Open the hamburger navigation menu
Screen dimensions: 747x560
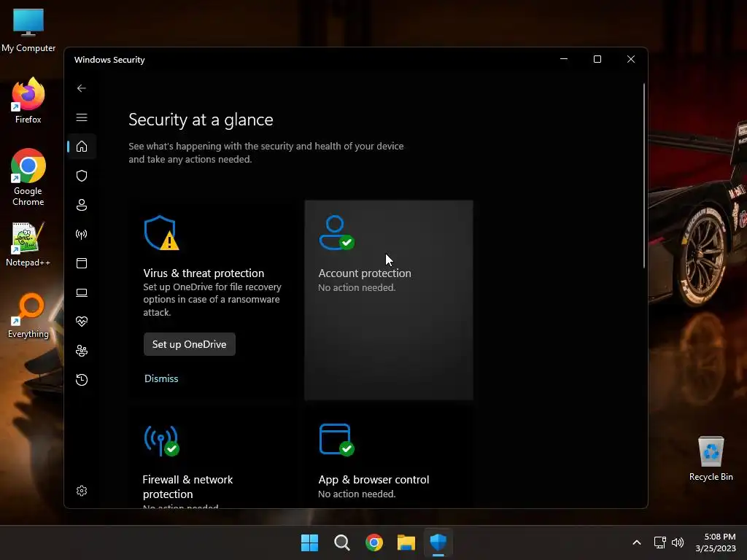[82, 117]
